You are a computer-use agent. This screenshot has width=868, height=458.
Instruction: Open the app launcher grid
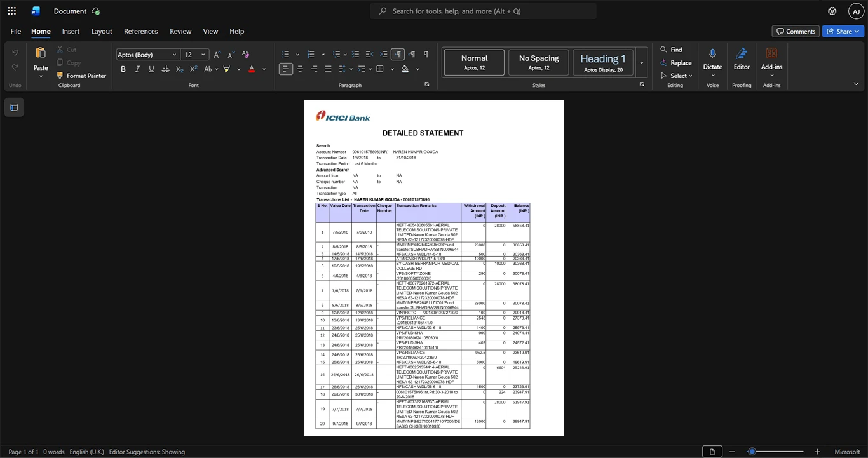coord(11,11)
